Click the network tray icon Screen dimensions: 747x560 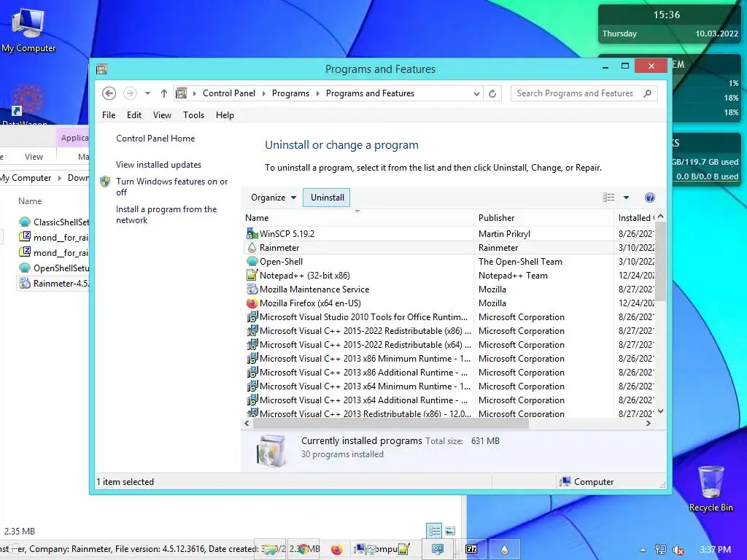coord(661,550)
